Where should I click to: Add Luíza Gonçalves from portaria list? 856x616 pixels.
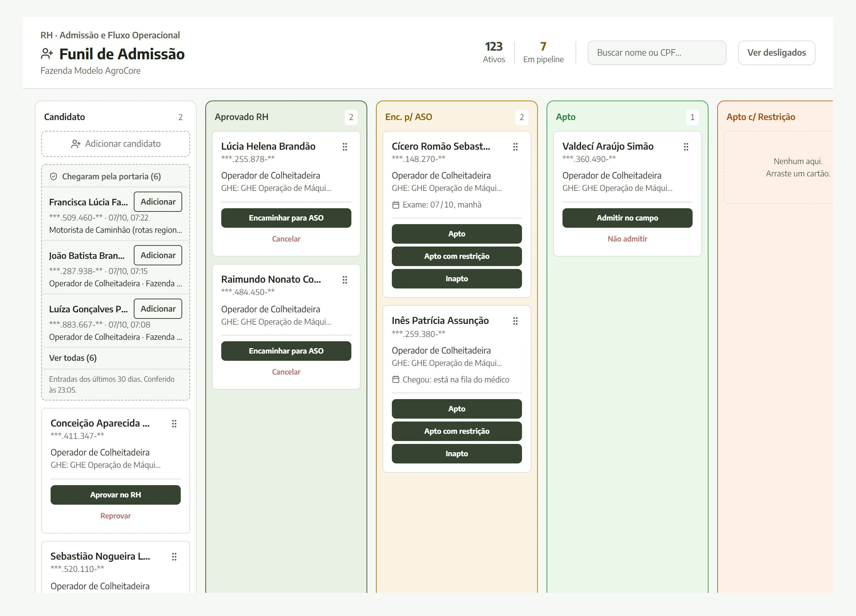pyautogui.click(x=158, y=309)
